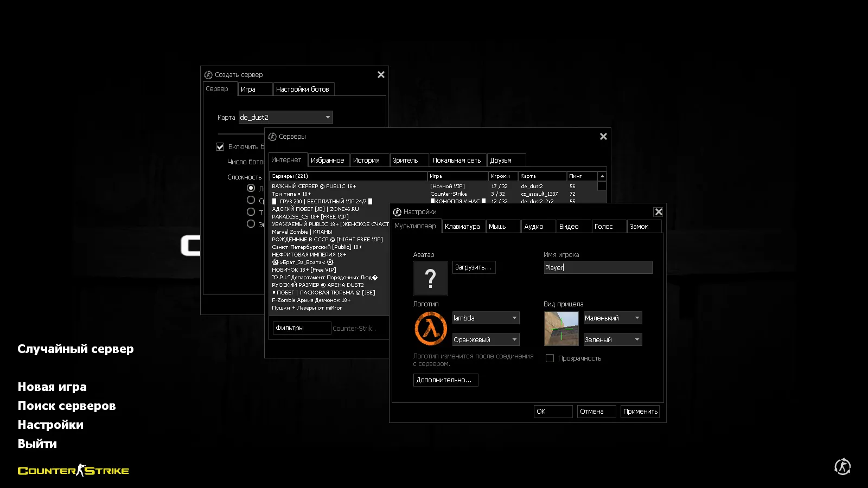
Task: Click the CS emblem in the bottom-right corner
Action: [x=841, y=466]
